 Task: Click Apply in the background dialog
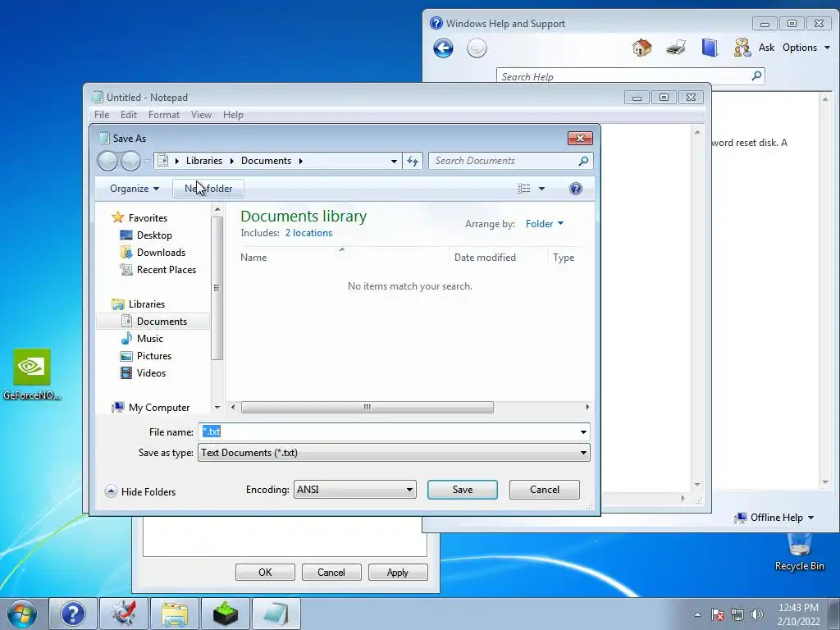tap(398, 572)
